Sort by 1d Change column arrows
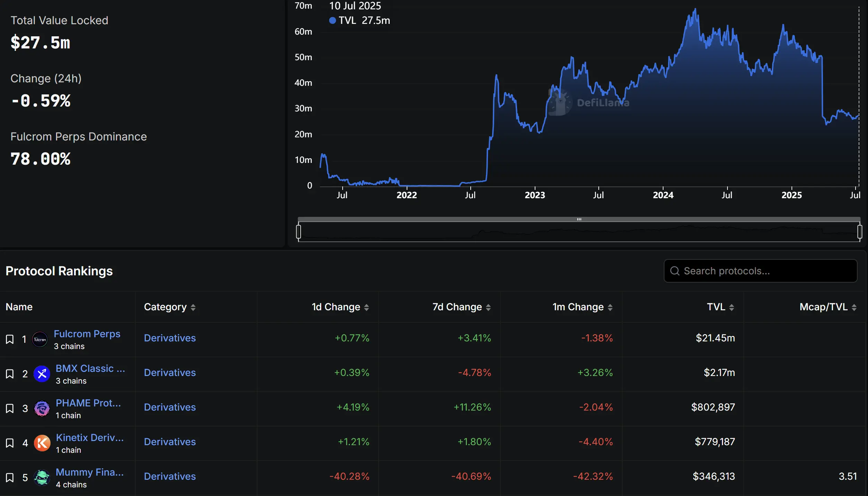 click(367, 307)
